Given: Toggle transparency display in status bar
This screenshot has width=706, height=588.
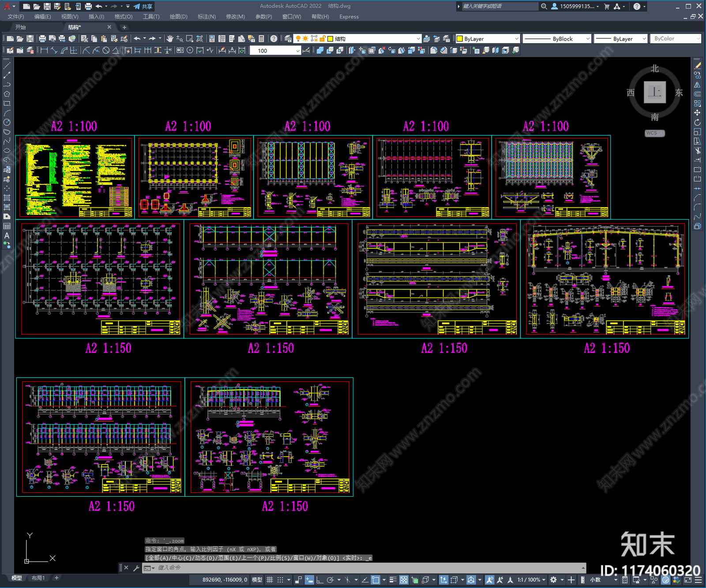Looking at the screenshot, I should click(404, 580).
